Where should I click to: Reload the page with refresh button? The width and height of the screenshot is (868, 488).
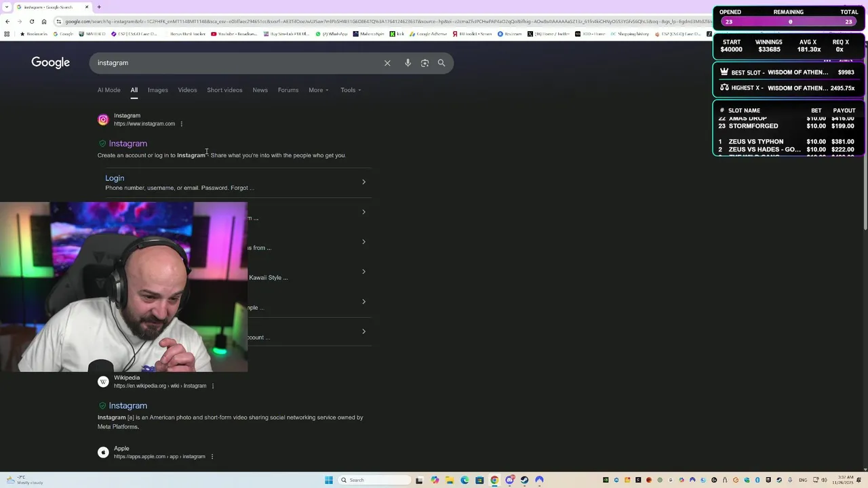tap(31, 21)
